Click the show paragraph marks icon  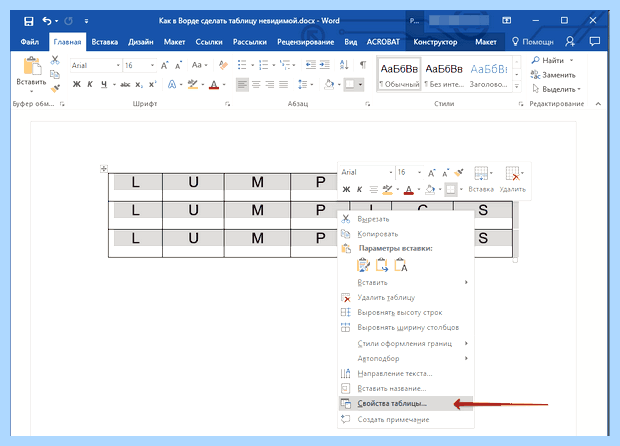pos(363,65)
